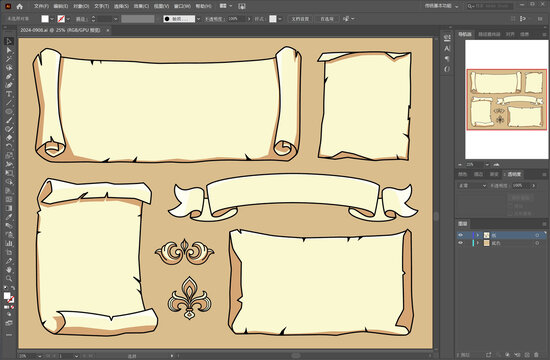
Task: Click the Navigator preview thumbnail
Action: 506,100
